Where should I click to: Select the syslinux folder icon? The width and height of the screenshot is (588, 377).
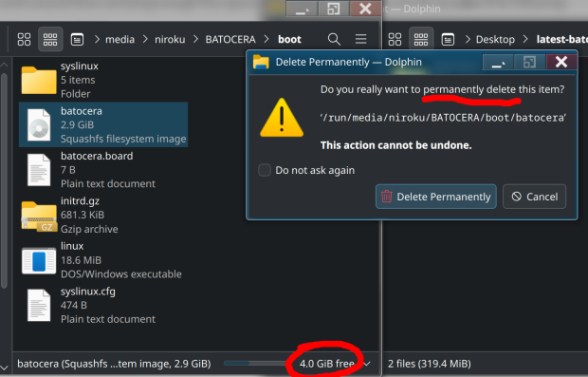[x=39, y=80]
